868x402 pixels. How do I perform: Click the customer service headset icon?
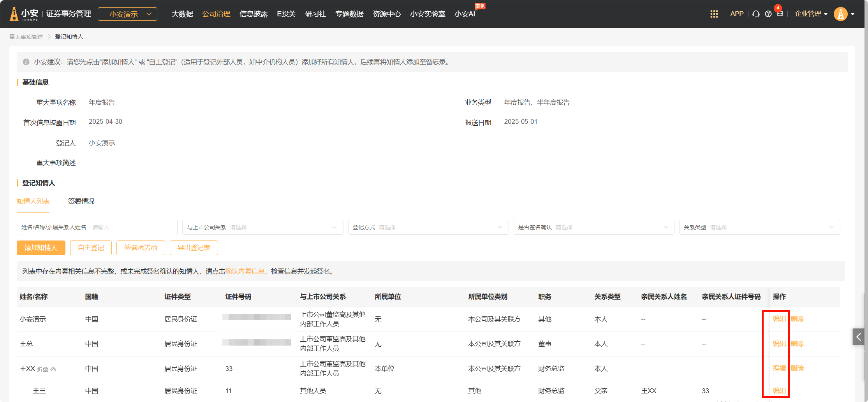click(x=756, y=14)
